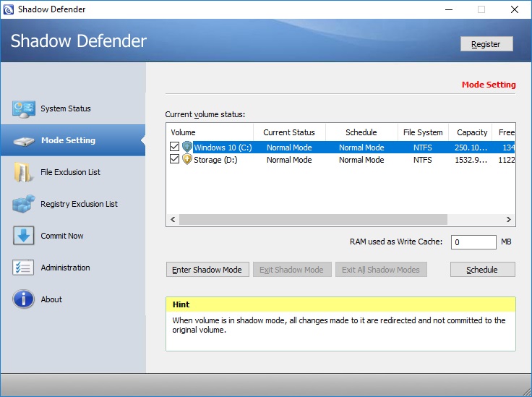Uncheck the Storage (D:) volume checkbox
This screenshot has width=532, height=397.
click(174, 159)
